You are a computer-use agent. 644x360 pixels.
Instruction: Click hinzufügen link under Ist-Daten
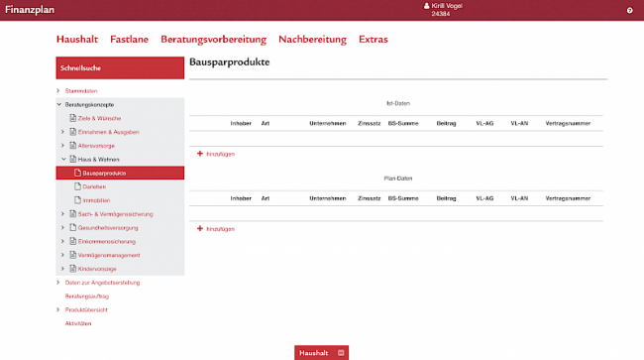[x=220, y=154]
